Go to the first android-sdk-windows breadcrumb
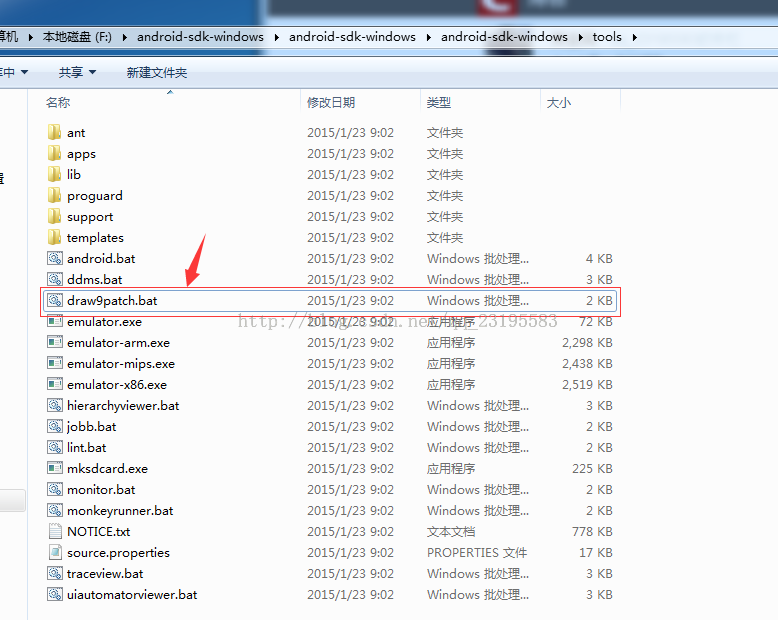The height and width of the screenshot is (620, 778). coord(200,37)
